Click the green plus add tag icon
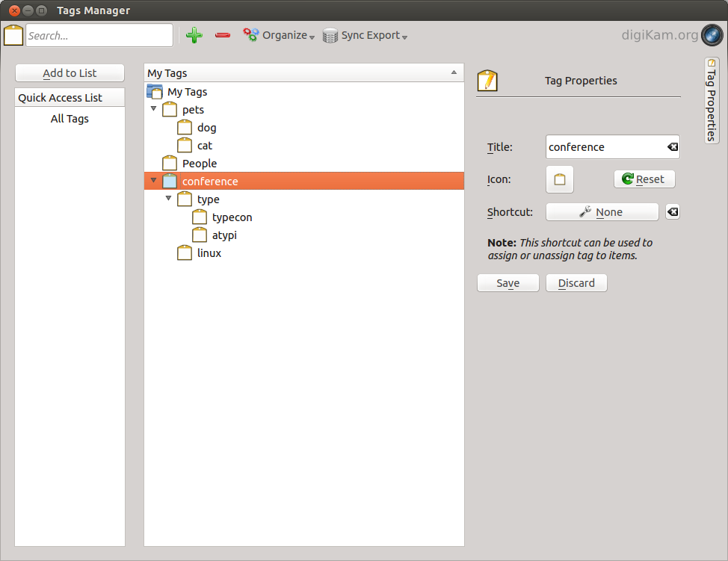 click(x=194, y=35)
